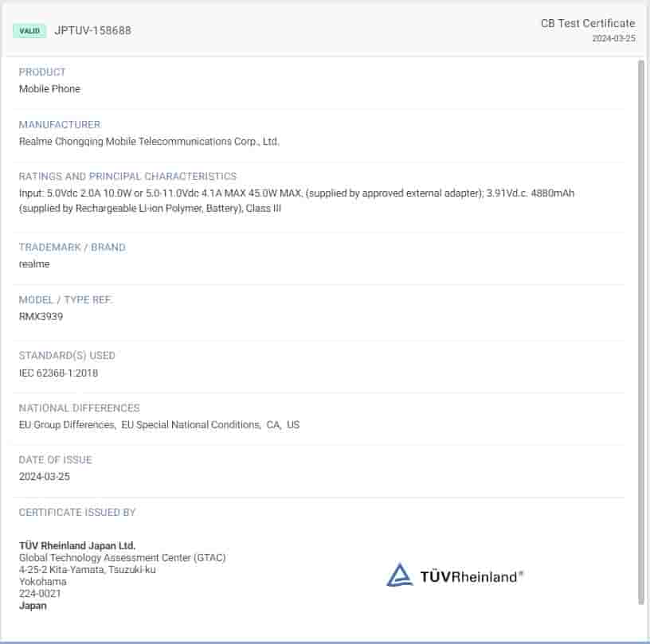Select certificate number JPTUV-158688

click(x=92, y=31)
